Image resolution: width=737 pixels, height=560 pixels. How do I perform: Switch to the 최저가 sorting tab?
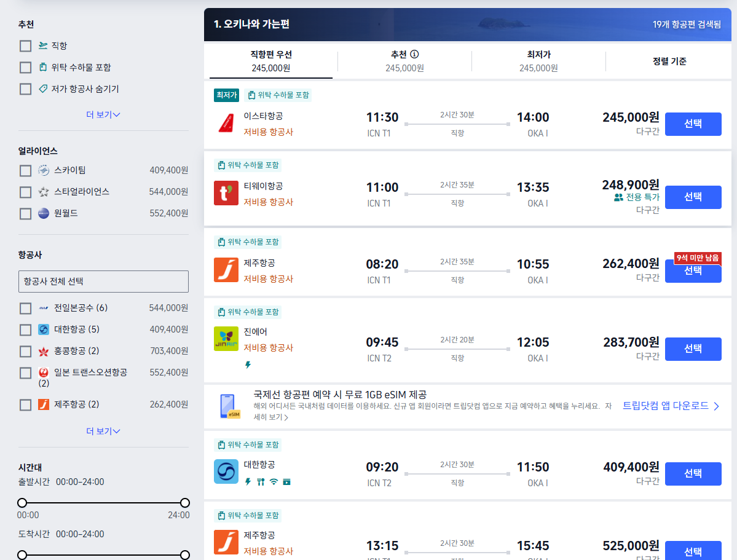(x=538, y=61)
